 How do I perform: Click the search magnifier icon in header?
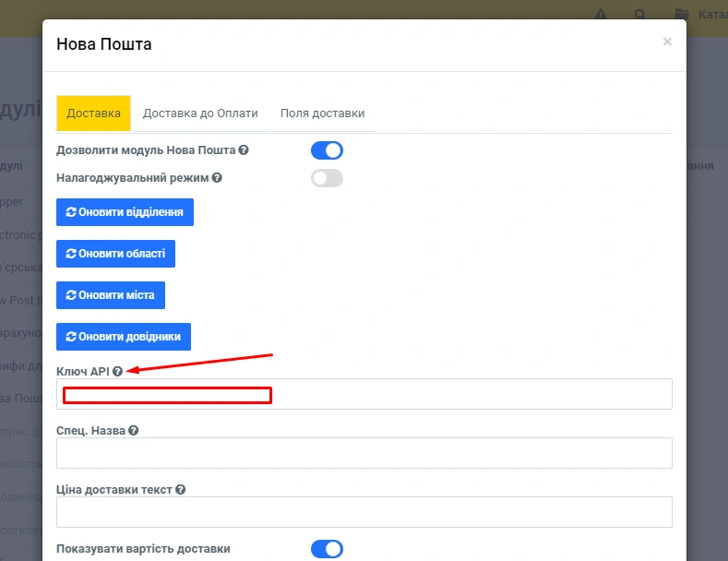point(640,15)
